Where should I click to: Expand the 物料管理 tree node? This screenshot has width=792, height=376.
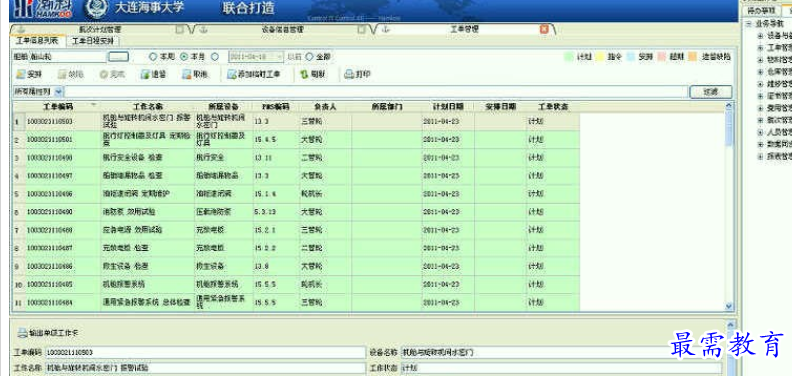pyautogui.click(x=760, y=60)
